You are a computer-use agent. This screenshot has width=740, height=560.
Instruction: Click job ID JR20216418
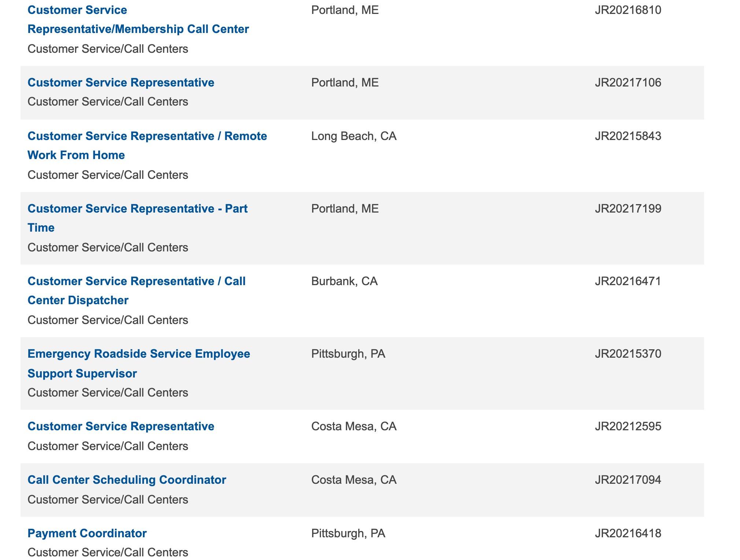pyautogui.click(x=628, y=533)
